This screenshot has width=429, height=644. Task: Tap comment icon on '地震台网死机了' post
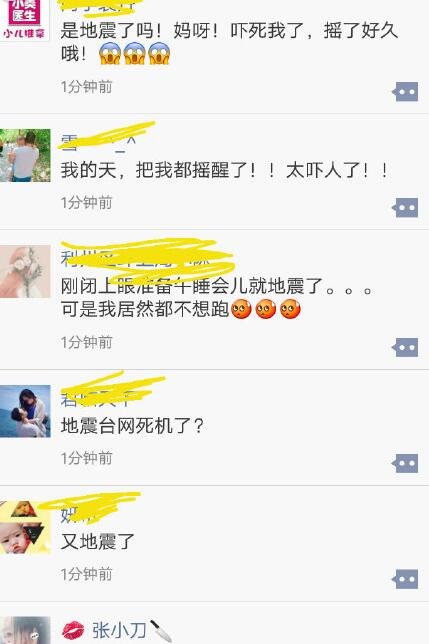coord(405,463)
